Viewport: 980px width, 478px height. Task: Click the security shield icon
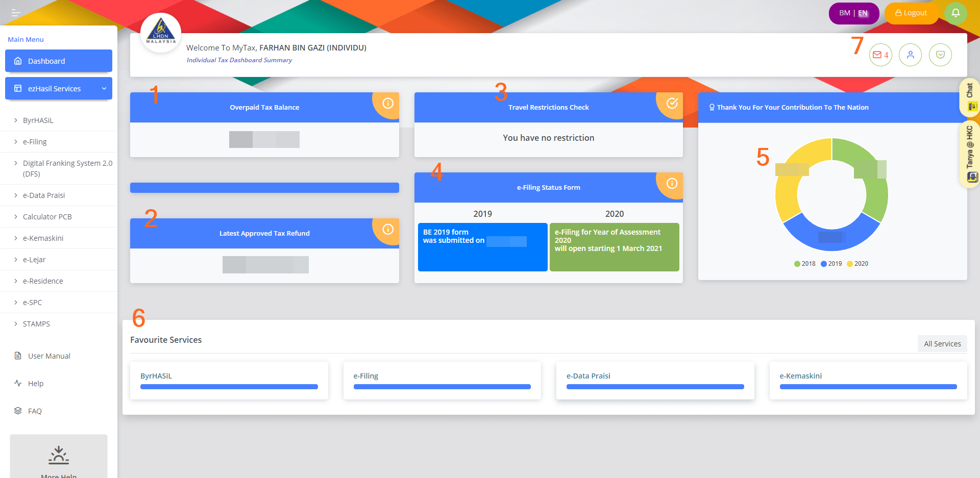[x=940, y=55]
